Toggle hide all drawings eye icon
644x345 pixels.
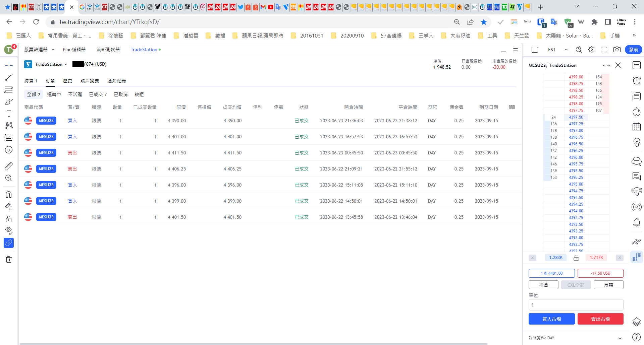coord(9,230)
